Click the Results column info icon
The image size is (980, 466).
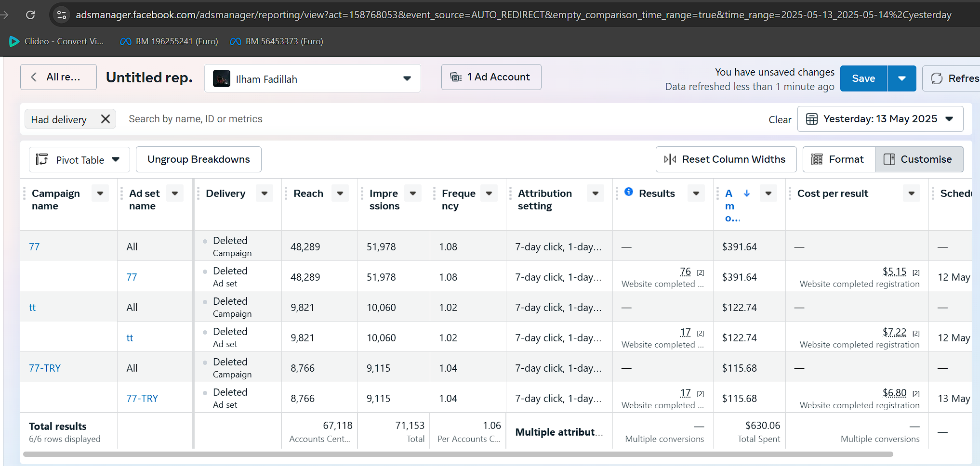pyautogui.click(x=629, y=192)
